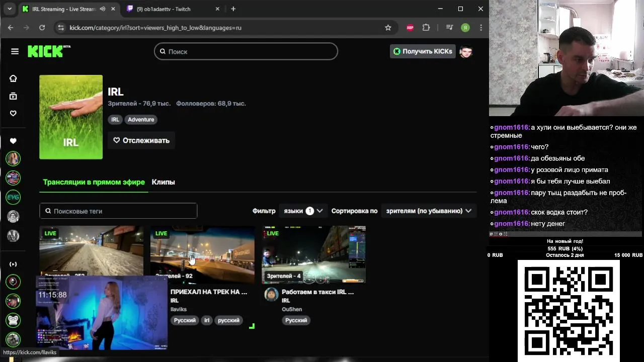The width and height of the screenshot is (644, 362).
Task: Open the Extensions puzzle icon
Action: pyautogui.click(x=426, y=28)
